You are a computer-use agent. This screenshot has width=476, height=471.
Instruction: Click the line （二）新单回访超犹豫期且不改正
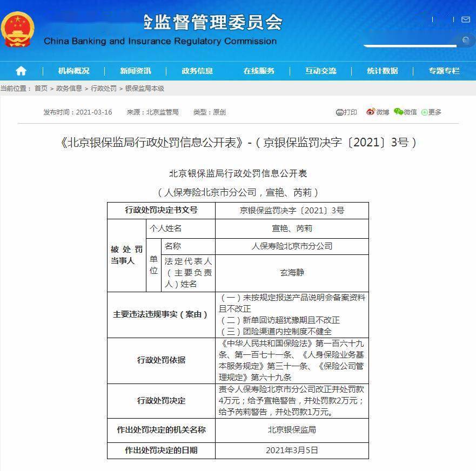[279, 320]
